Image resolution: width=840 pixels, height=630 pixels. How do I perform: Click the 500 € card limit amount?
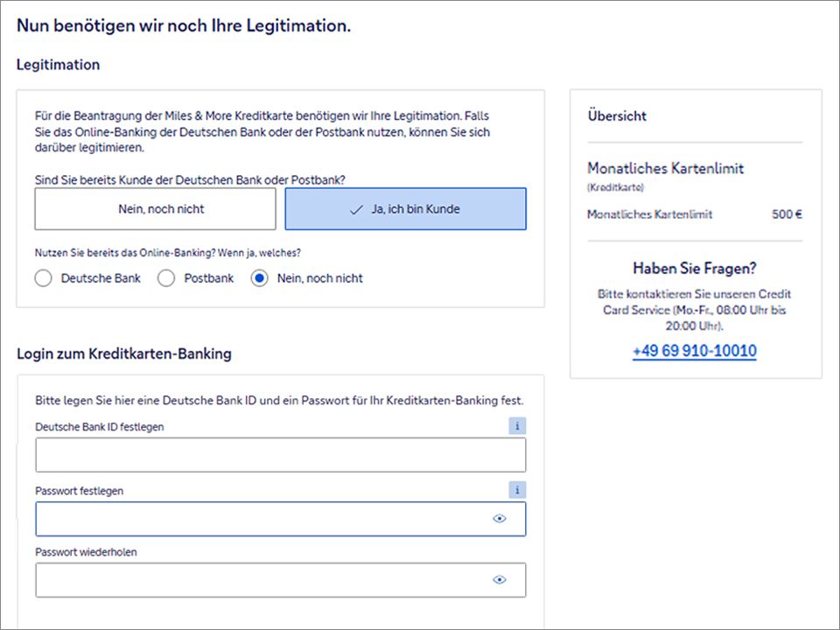click(787, 214)
